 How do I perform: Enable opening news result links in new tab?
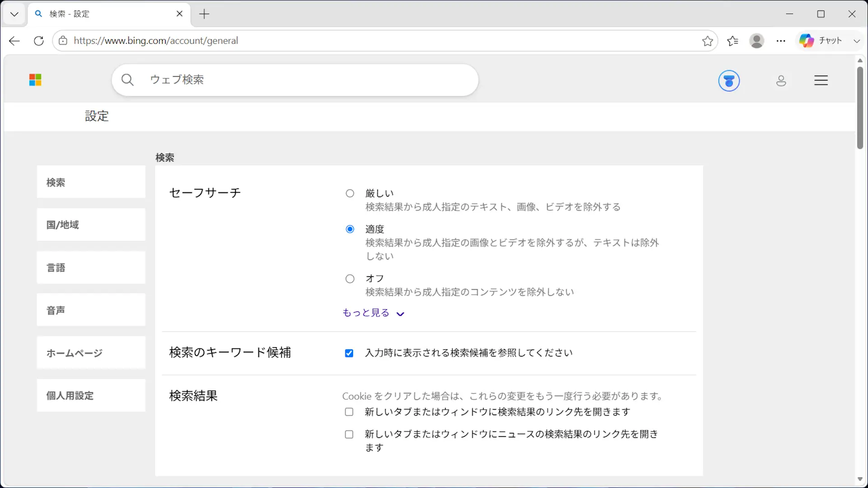[349, 435]
